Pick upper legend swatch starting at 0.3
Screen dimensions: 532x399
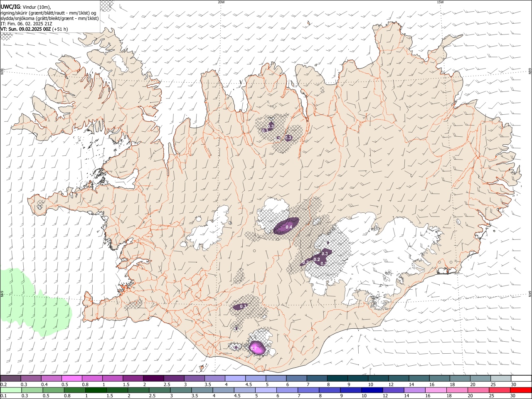pyautogui.click(x=31, y=378)
